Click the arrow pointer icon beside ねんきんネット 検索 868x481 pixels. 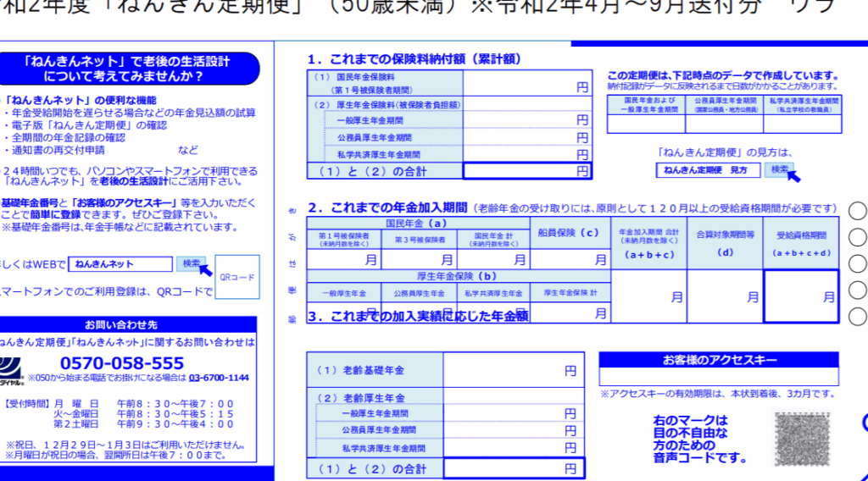pyautogui.click(x=205, y=270)
